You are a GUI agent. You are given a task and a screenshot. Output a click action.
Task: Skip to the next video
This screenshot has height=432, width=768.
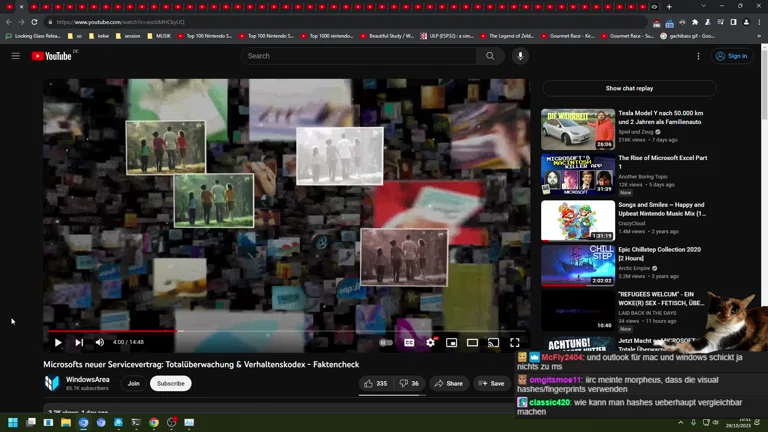79,343
